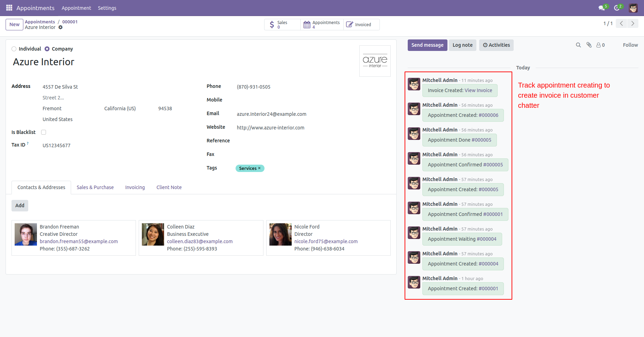The width and height of the screenshot is (644, 337).
Task: Open the Appointment menu
Action: pos(76,8)
